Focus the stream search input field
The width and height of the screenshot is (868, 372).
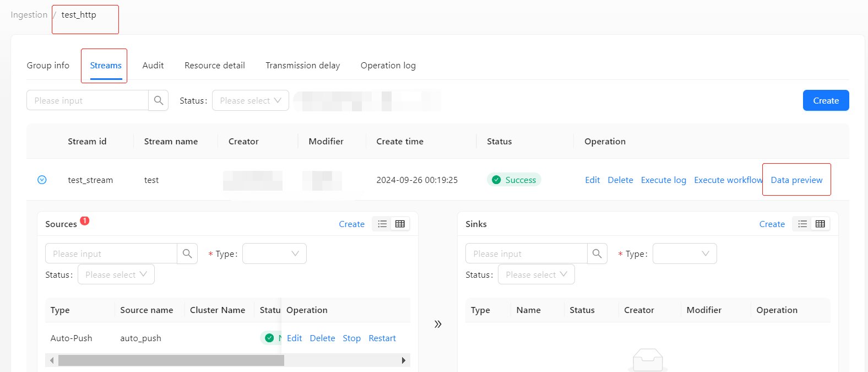88,100
